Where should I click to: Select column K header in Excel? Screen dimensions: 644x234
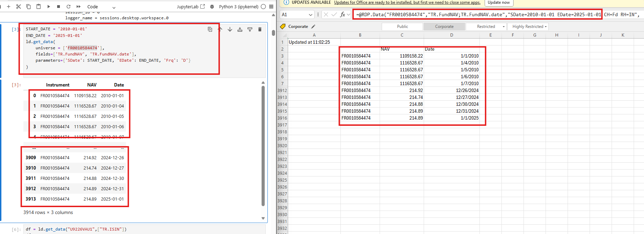623,35
